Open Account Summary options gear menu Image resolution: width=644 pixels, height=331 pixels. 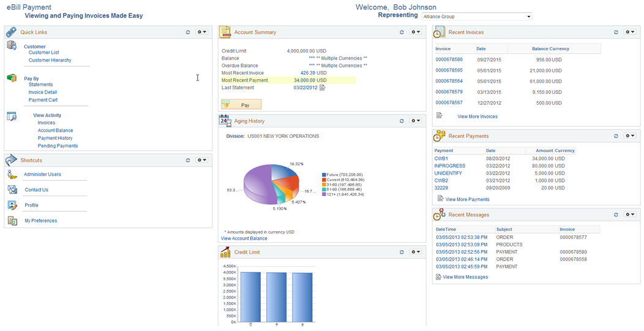(x=415, y=32)
